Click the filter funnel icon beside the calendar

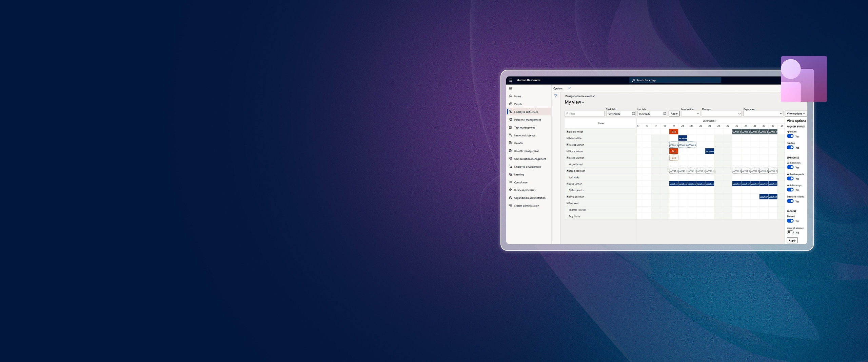[556, 96]
